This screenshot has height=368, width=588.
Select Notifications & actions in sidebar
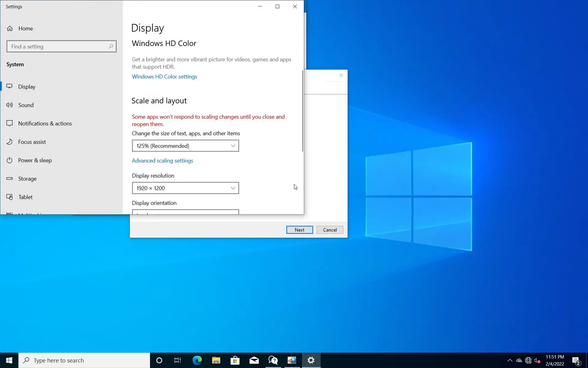45,123
